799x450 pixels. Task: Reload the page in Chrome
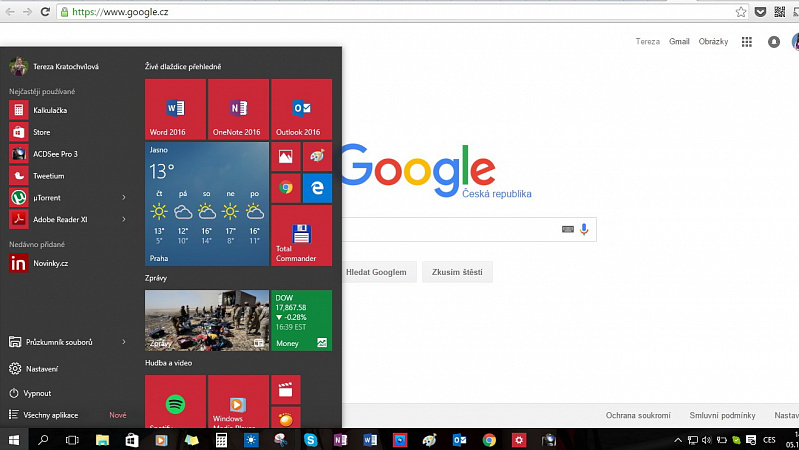click(x=45, y=12)
